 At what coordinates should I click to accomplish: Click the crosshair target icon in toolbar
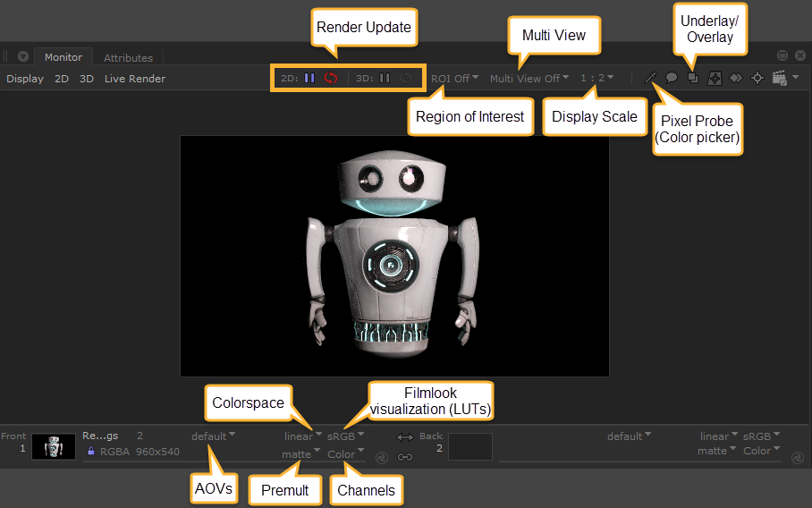757,78
